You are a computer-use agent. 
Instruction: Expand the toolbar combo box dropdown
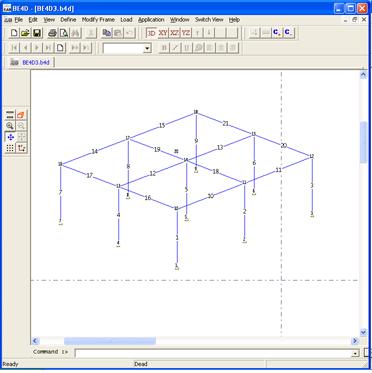pyautogui.click(x=147, y=49)
